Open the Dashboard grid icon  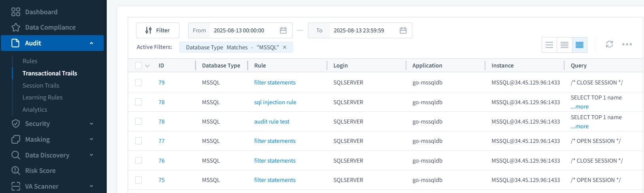[15, 12]
